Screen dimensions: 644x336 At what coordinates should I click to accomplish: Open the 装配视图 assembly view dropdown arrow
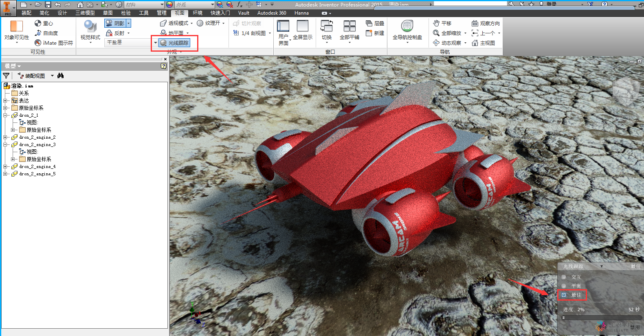coord(52,76)
